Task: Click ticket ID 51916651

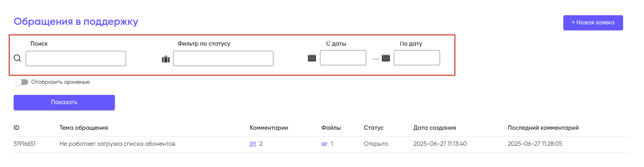Action: (24, 144)
